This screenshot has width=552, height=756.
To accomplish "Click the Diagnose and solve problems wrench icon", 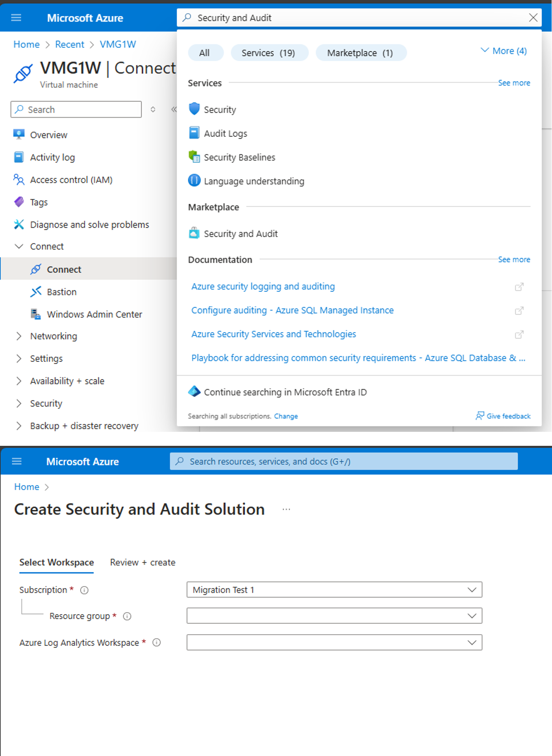I will (19, 224).
